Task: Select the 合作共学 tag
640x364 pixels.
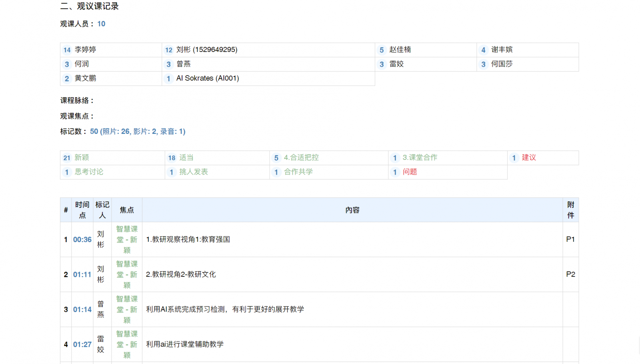Action: pos(298,172)
